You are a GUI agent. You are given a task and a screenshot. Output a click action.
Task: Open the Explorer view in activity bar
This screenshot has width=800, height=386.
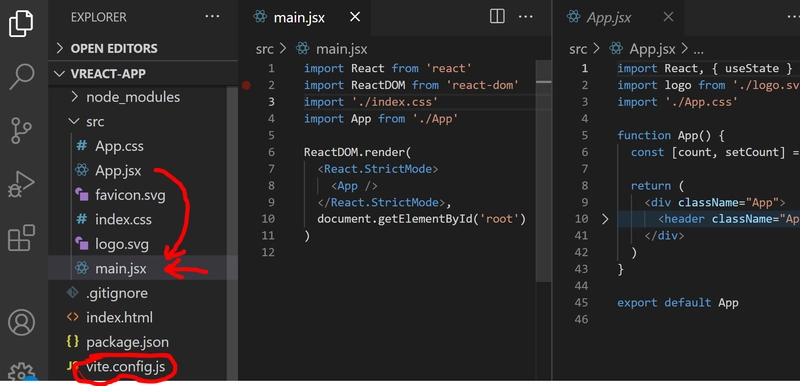[21, 23]
